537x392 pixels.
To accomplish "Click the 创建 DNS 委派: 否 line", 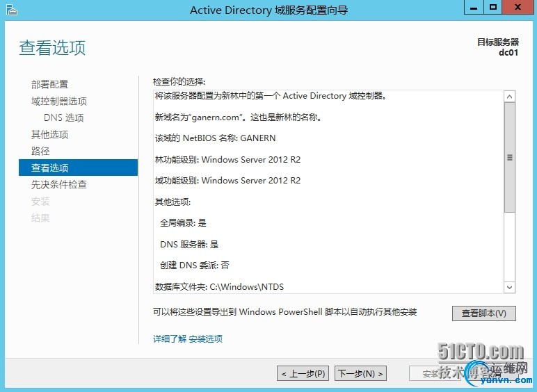I will pos(195,265).
